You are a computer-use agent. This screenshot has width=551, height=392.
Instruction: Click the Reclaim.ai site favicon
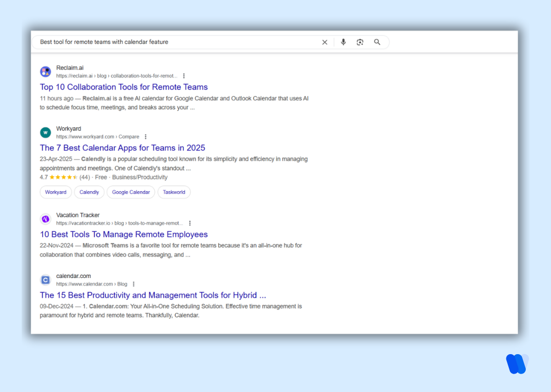point(45,71)
